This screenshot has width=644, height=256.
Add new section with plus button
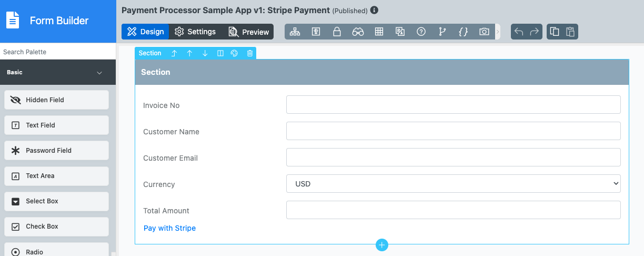click(x=382, y=245)
